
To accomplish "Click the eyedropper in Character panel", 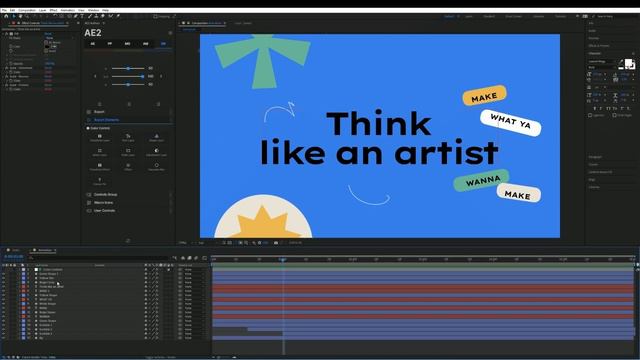I will [x=621, y=61].
